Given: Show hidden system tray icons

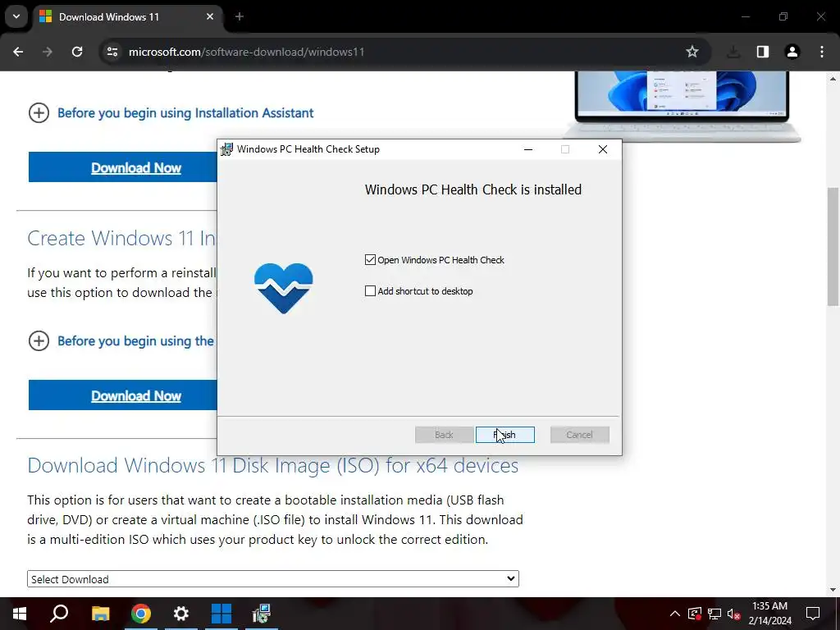Looking at the screenshot, I should click(675, 614).
